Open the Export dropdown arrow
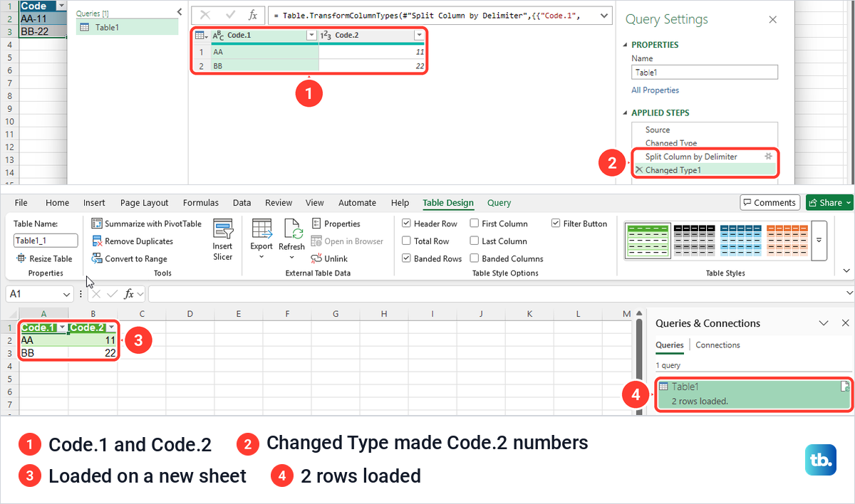855x504 pixels. click(x=261, y=257)
